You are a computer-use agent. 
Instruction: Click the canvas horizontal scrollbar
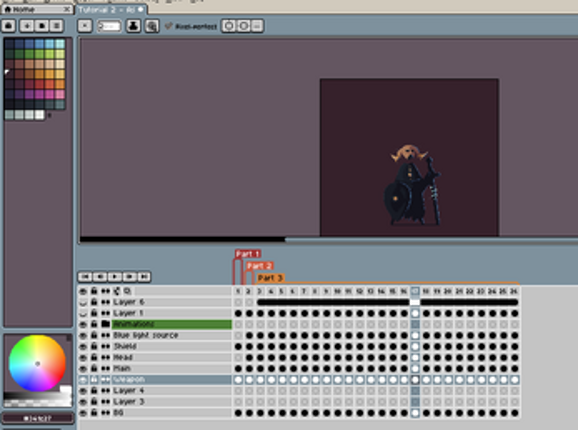(182, 240)
